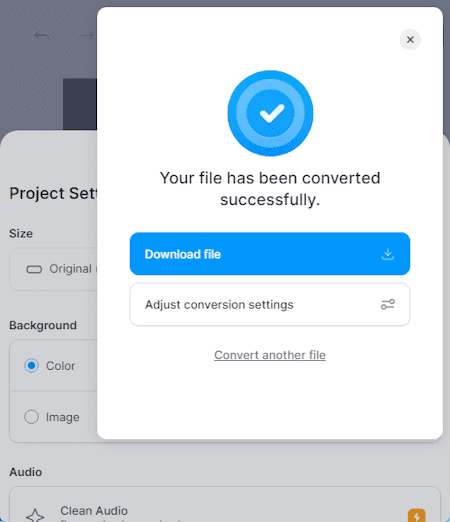Click the Download file button
Screen dimensions: 450x522
pos(270,254)
